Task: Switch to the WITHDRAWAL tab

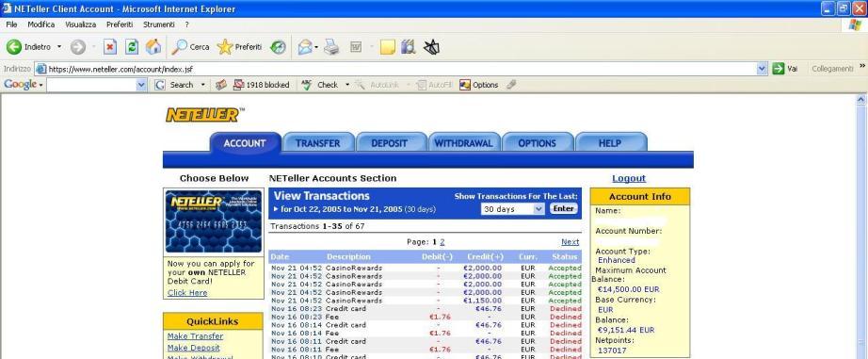Action: pos(463,142)
